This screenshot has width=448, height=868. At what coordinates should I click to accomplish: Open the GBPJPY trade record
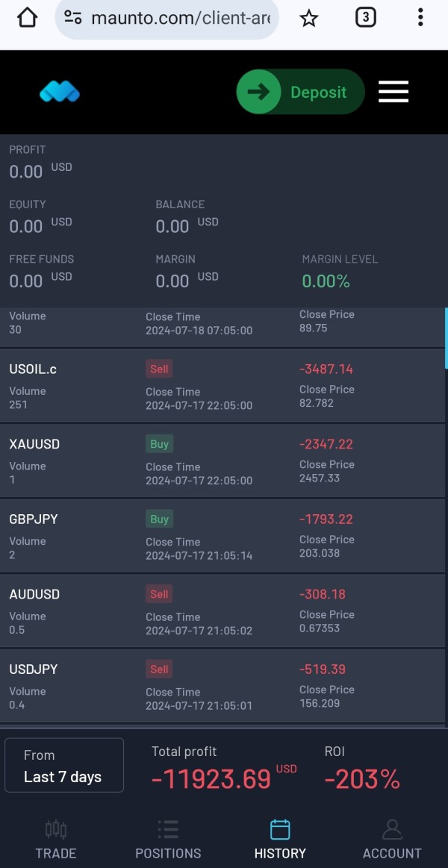(222, 536)
